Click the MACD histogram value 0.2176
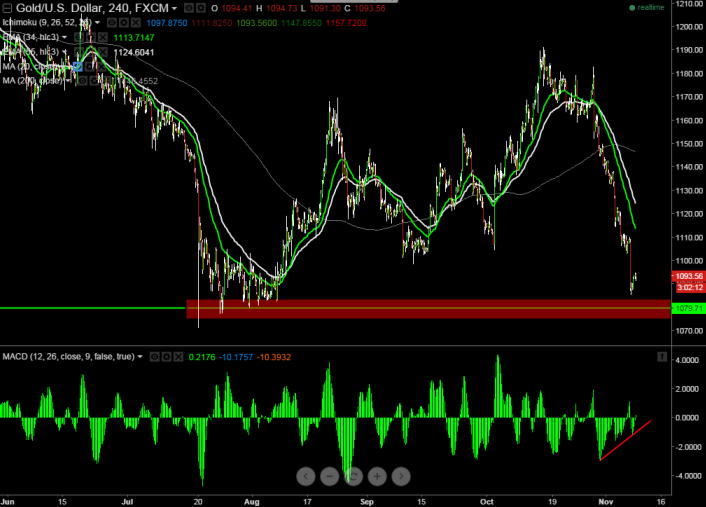The image size is (706, 507). pyautogui.click(x=202, y=357)
